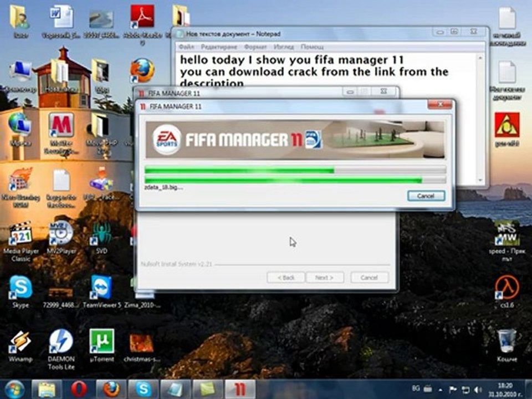The image size is (532, 399).
Task: Open the volume speaker tray icon
Action: coord(478,390)
